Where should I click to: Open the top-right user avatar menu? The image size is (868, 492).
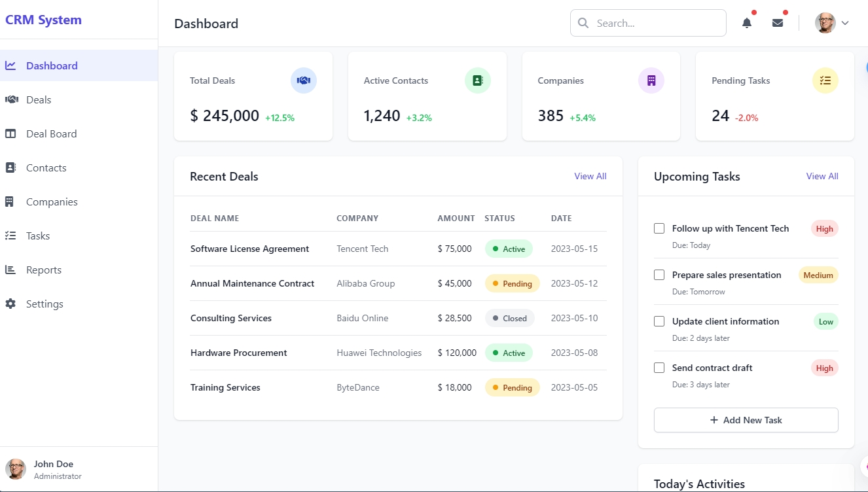[825, 23]
